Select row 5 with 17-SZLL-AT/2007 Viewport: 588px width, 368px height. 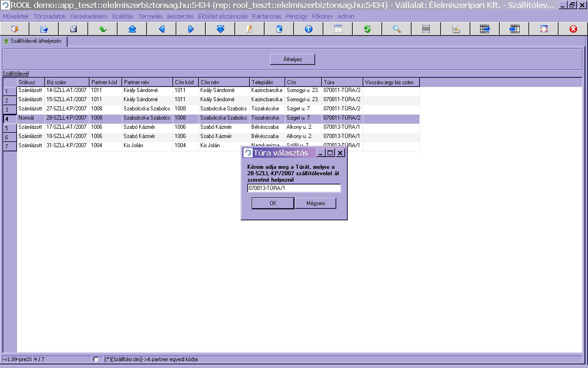point(66,127)
